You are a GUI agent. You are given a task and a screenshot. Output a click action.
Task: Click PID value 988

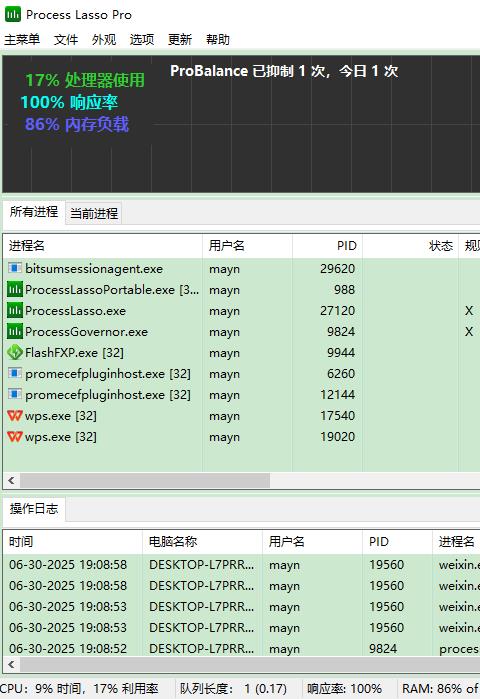(x=345, y=290)
